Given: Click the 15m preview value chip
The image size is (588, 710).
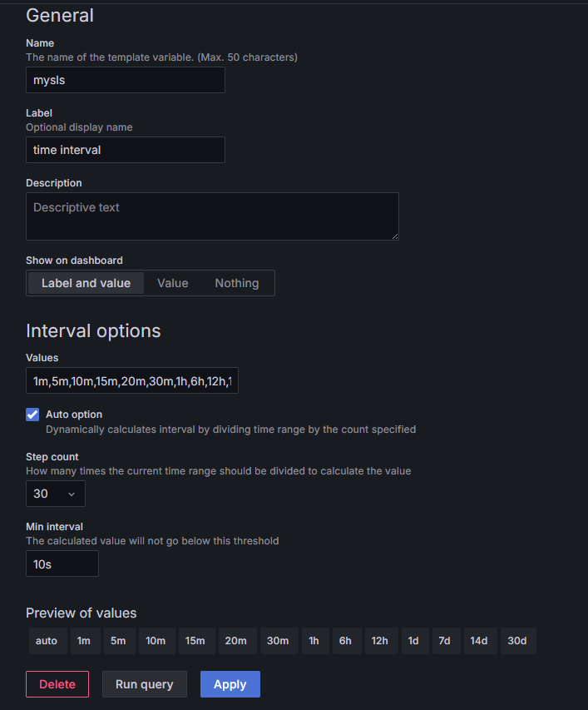Looking at the screenshot, I should (x=195, y=641).
